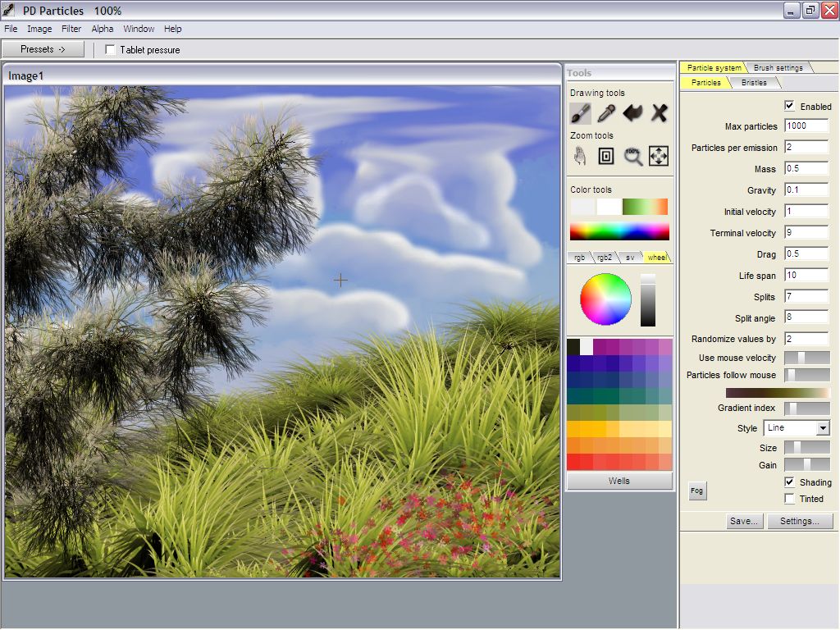Select the hand pan tool
This screenshot has width=840, height=630.
click(x=580, y=156)
